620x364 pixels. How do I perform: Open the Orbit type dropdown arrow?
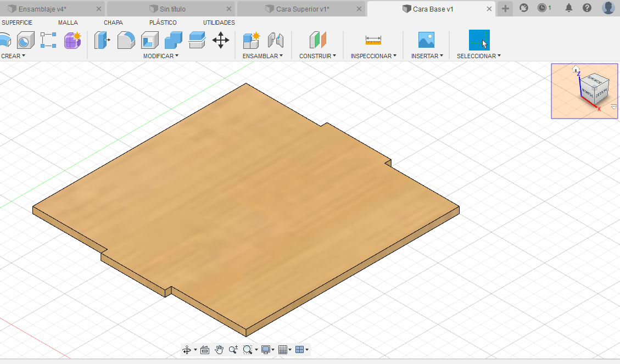195,350
